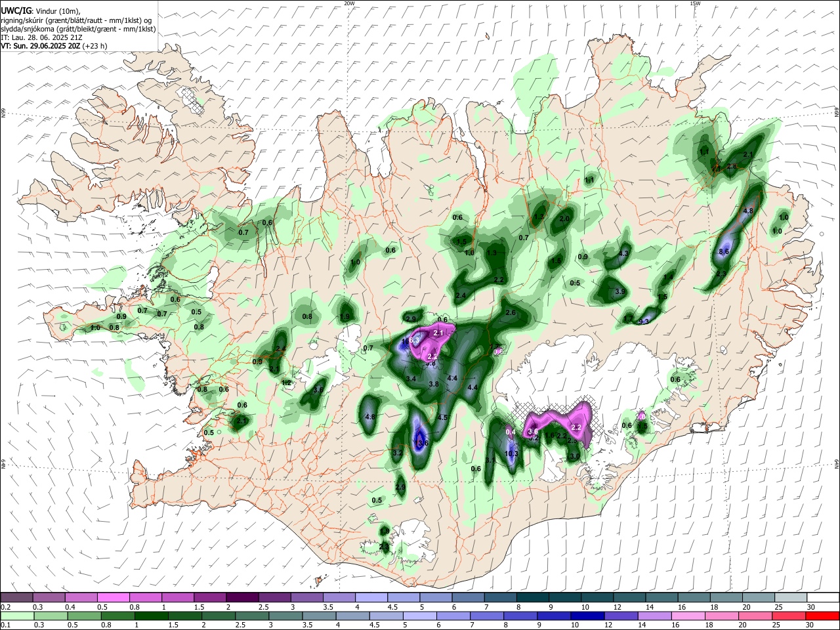The height and width of the screenshot is (630, 840).
Task: Select the VT: Sun. 29.06.2025 20Z line
Action: (x=54, y=46)
